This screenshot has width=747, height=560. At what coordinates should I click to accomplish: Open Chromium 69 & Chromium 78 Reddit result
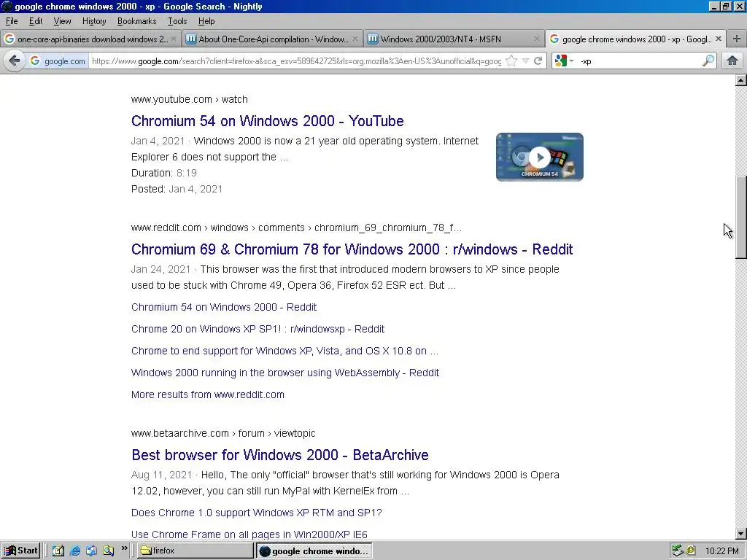[x=352, y=249]
